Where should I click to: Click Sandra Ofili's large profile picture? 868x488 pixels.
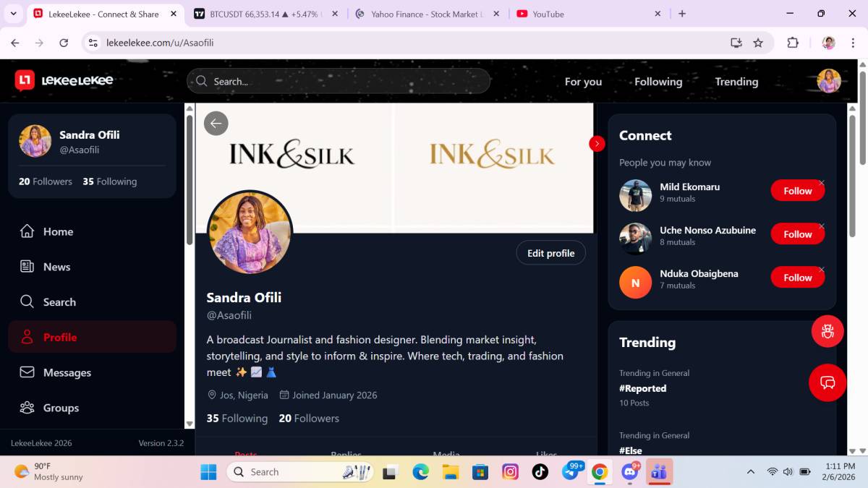[250, 233]
